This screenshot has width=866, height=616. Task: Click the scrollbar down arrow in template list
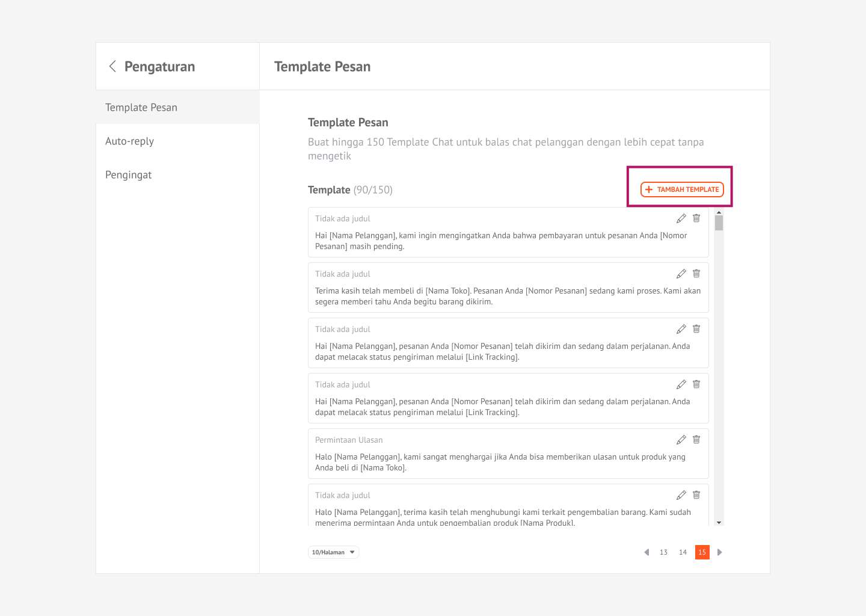click(x=719, y=523)
